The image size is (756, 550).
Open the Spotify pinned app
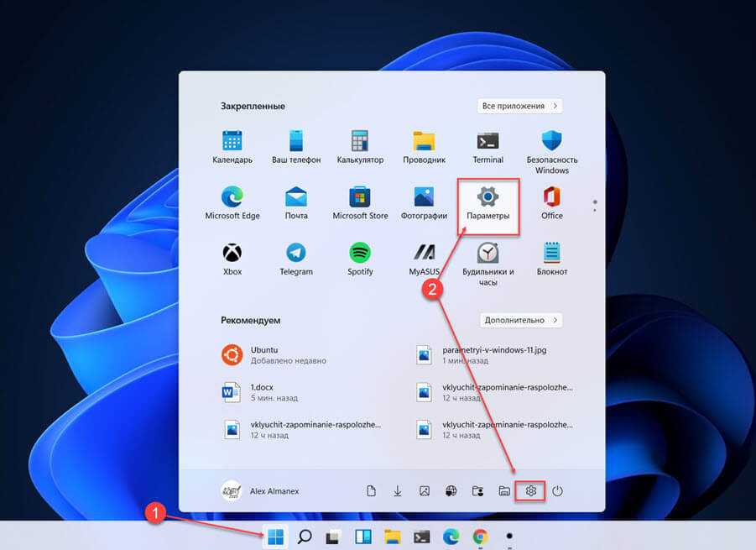(x=360, y=259)
